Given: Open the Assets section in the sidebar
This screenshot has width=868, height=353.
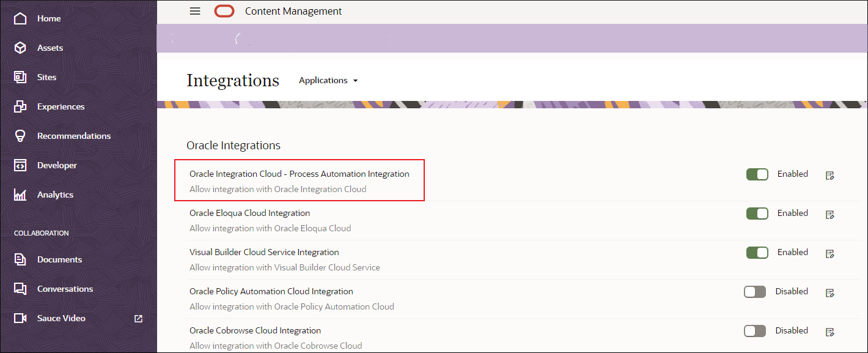Looking at the screenshot, I should [x=50, y=47].
